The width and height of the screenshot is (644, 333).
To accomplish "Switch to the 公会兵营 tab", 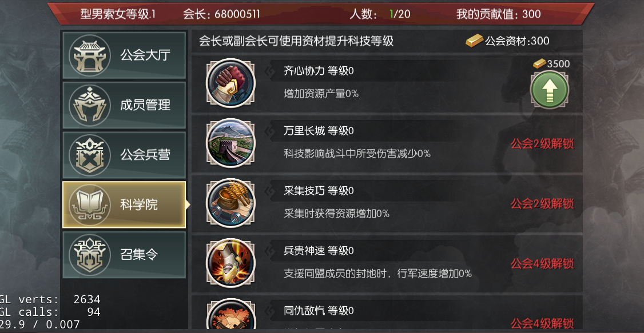I will coord(124,155).
